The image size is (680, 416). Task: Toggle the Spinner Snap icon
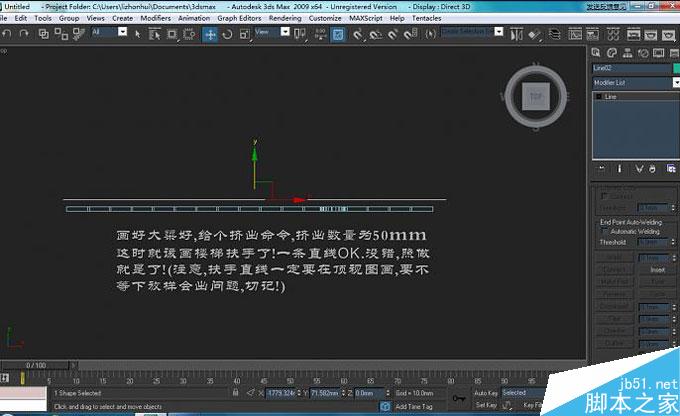411,34
